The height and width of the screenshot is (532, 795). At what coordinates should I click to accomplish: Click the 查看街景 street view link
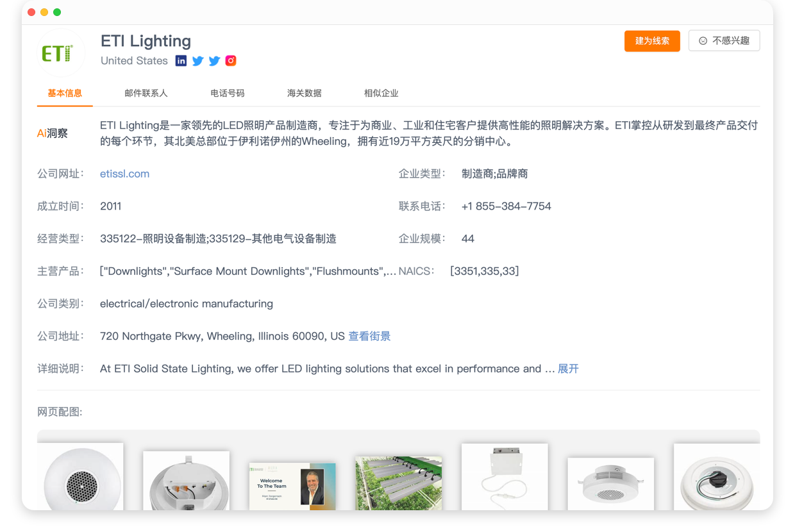(x=370, y=336)
